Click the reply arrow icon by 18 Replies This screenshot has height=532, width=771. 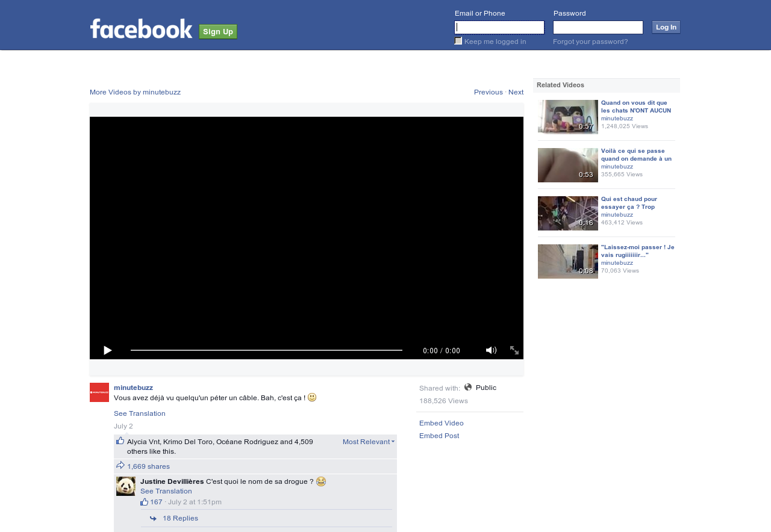coord(154,518)
